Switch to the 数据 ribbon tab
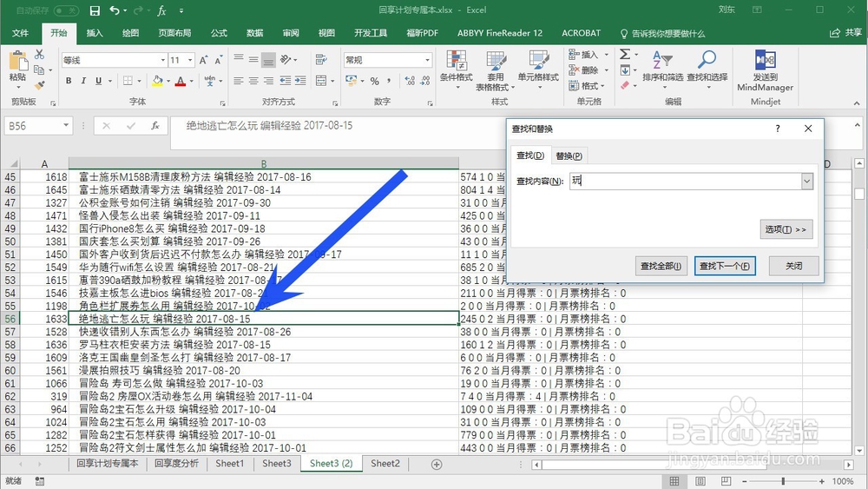Viewport: 868px width, 489px height. click(254, 33)
